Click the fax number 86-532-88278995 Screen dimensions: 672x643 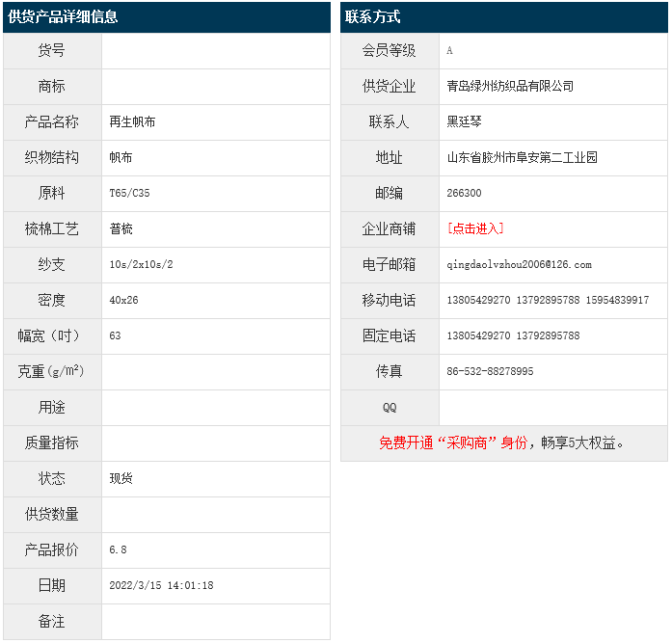tap(490, 371)
